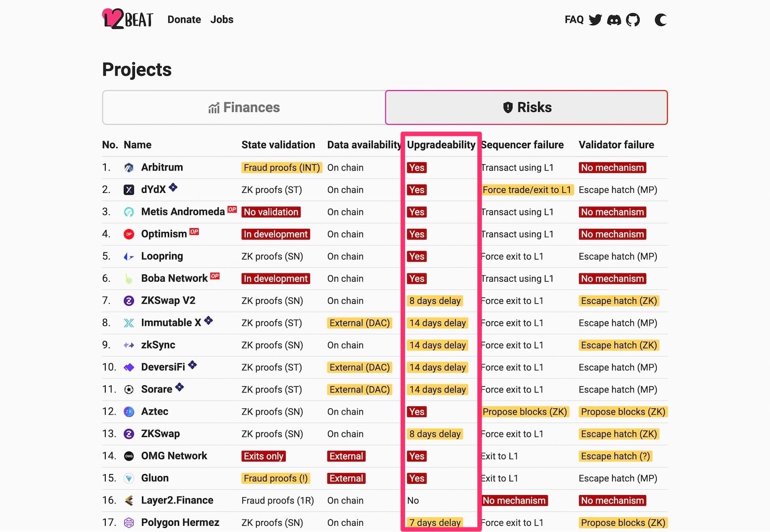Click the OMG Network logo icon
This screenshot has height=532, width=770.
click(129, 456)
